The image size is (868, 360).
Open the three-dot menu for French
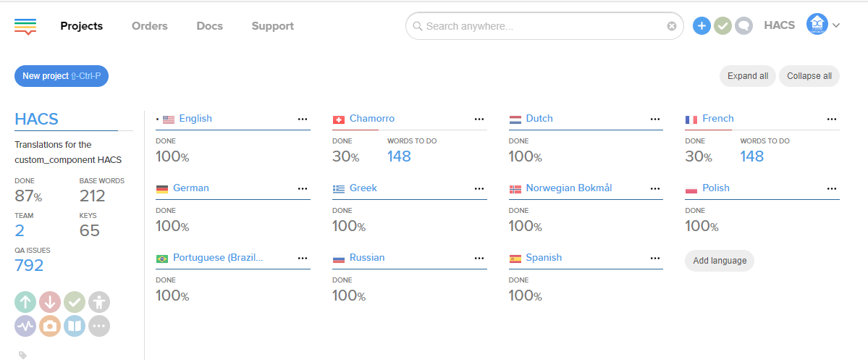pos(832,119)
